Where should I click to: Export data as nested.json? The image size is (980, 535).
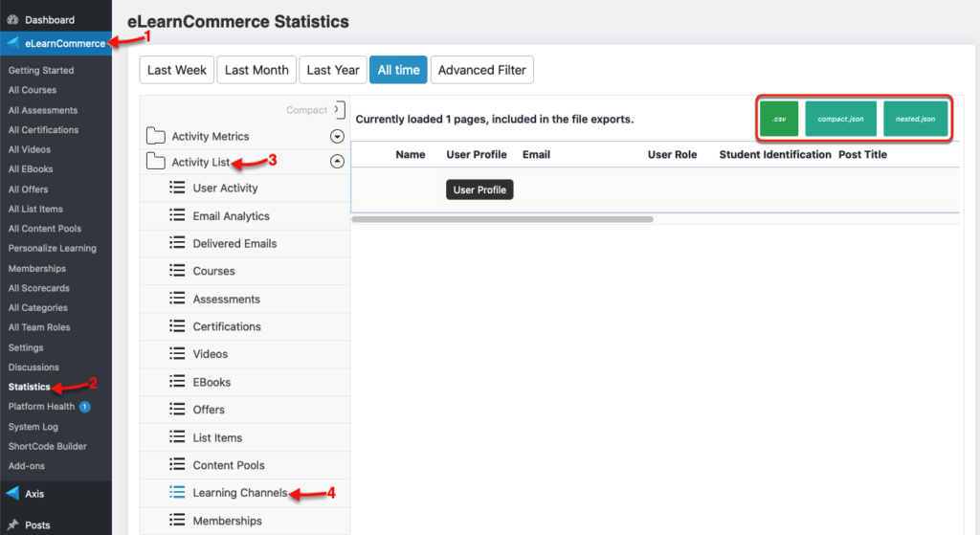(916, 119)
